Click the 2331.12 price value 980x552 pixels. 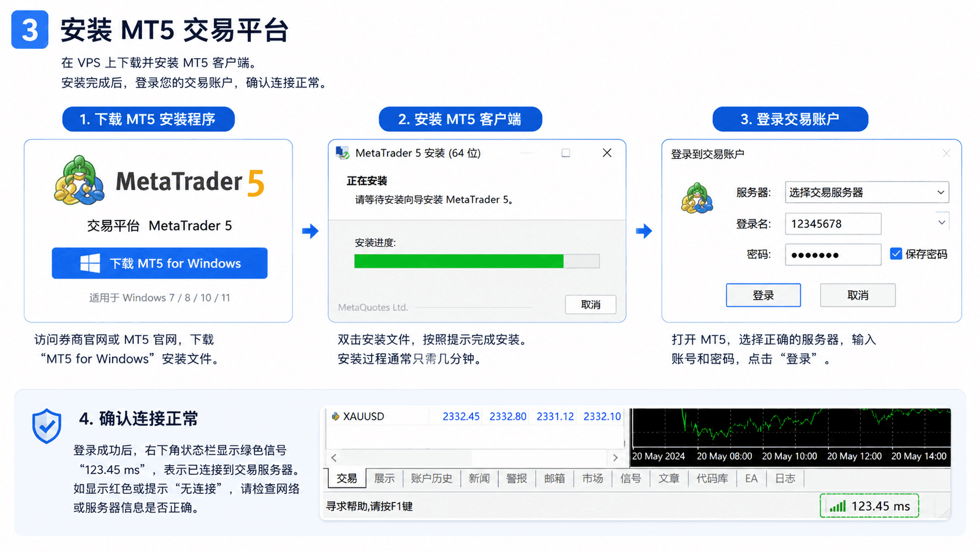pos(555,416)
